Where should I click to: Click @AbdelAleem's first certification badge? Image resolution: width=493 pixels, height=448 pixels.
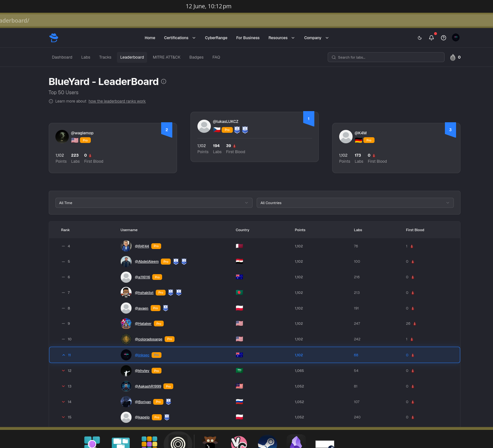tap(176, 261)
